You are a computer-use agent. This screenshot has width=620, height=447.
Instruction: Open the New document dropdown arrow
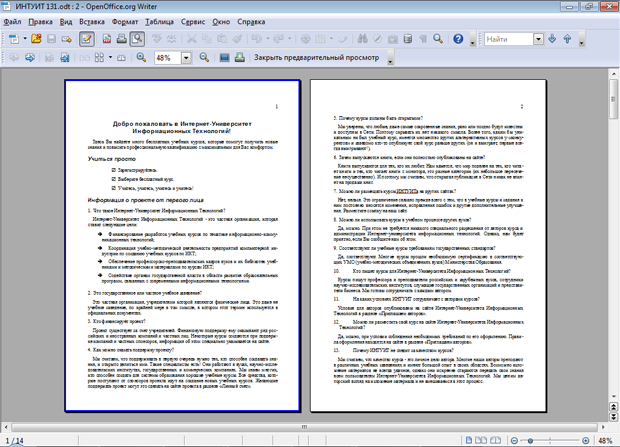pos(24,40)
